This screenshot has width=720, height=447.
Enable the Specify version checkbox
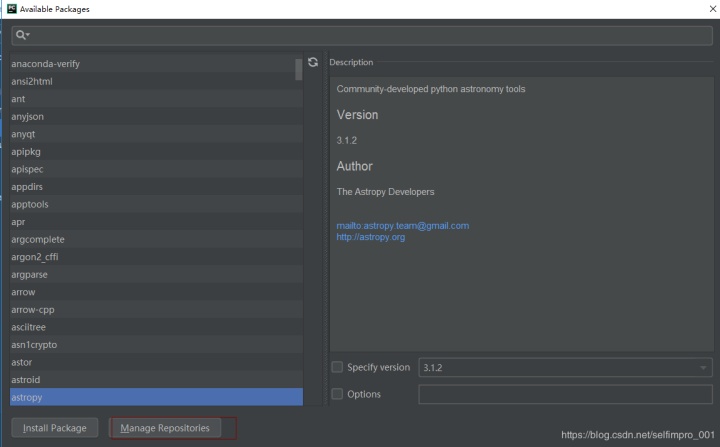click(x=337, y=367)
